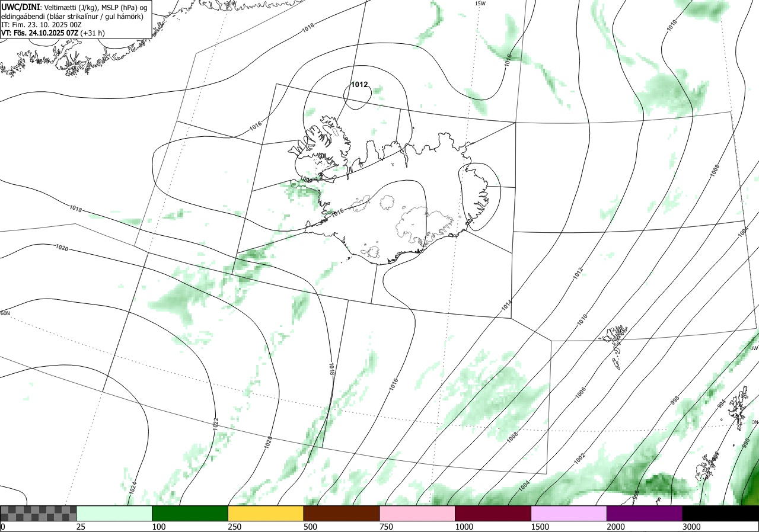The height and width of the screenshot is (532, 759).
Task: Choose the light purple 1500–2000 legend swatch
Action: 569,513
